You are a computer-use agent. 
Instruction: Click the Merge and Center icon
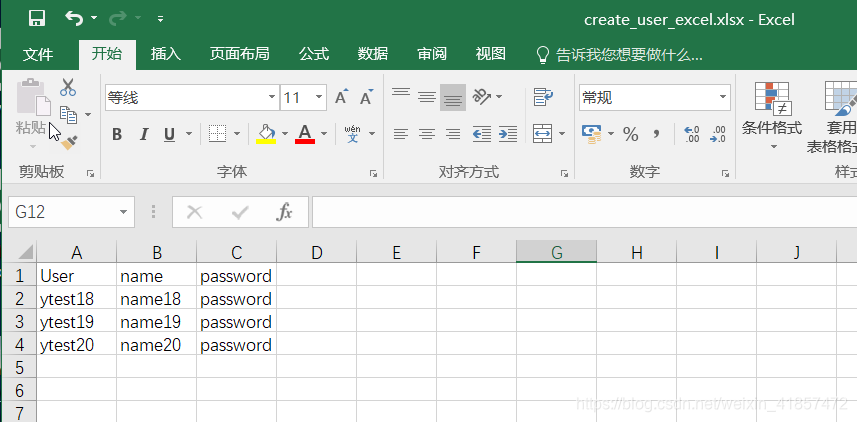[542, 133]
